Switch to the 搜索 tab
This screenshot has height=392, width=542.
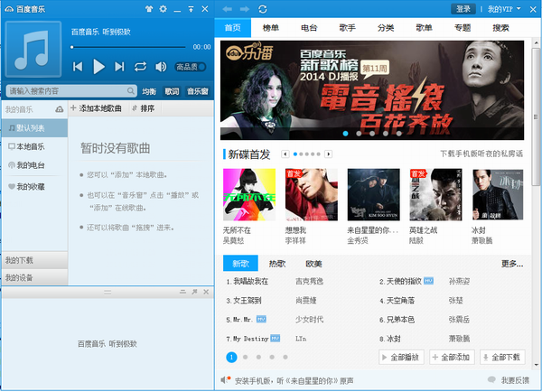(500, 28)
